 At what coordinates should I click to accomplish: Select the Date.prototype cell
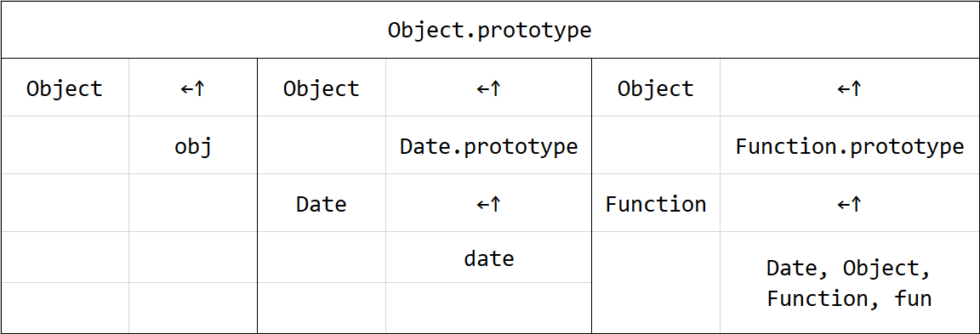(x=489, y=145)
